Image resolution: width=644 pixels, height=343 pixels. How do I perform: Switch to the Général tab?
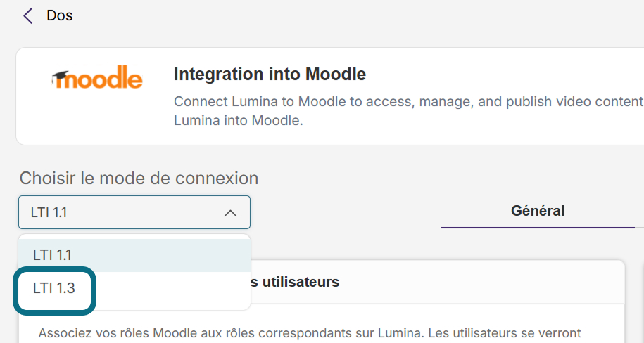538,211
